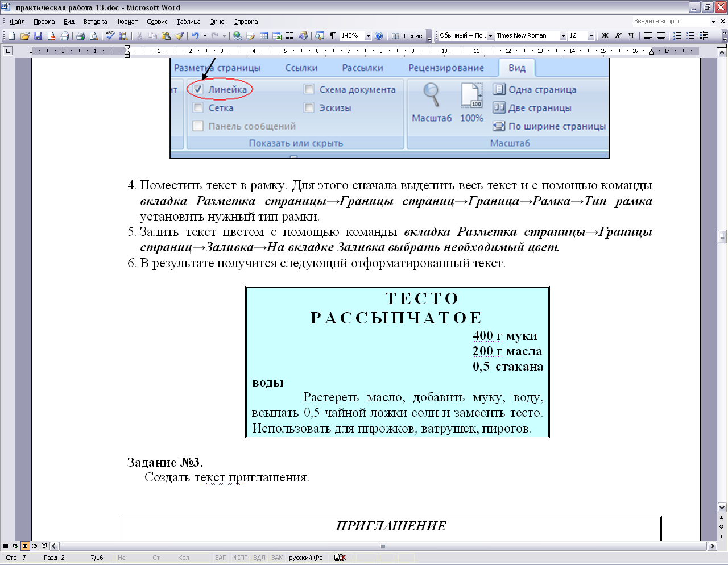Run the ABC spelling check icon
This screenshot has width=728, height=565.
click(110, 36)
